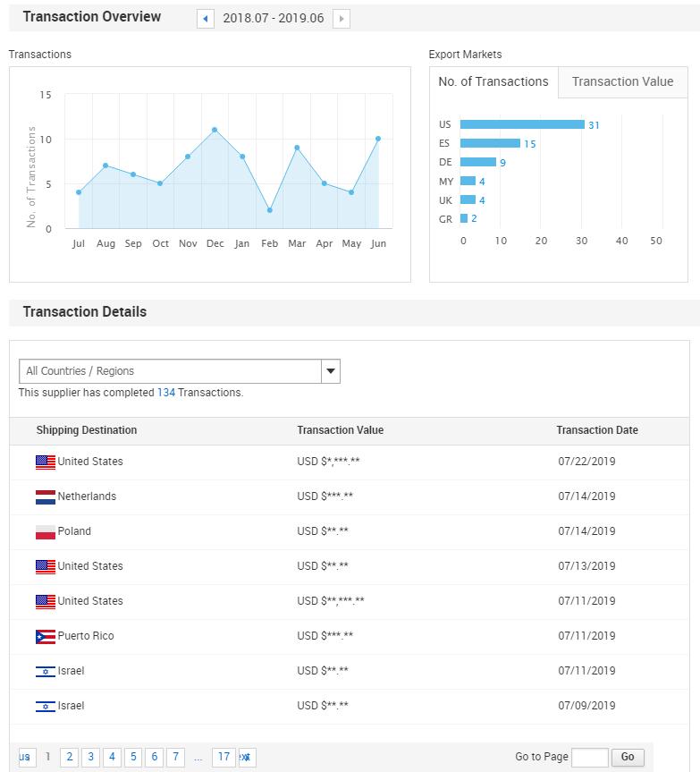Click the Go to Page input field
The width and height of the screenshot is (700, 772).
click(589, 757)
